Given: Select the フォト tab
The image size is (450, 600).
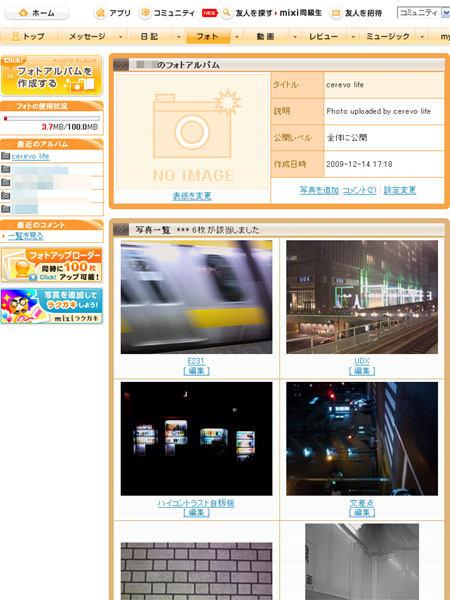Looking at the screenshot, I should click(x=207, y=37).
